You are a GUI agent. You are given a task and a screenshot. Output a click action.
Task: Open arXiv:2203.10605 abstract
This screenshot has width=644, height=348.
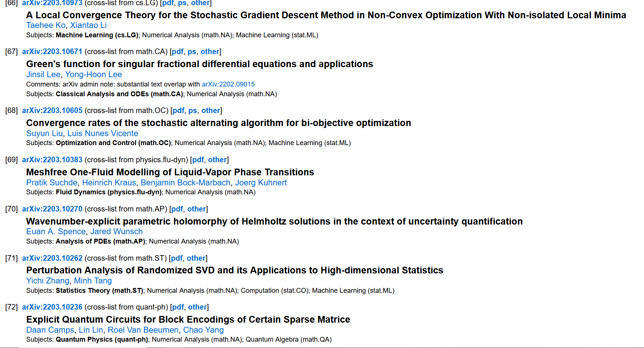pyautogui.click(x=52, y=110)
